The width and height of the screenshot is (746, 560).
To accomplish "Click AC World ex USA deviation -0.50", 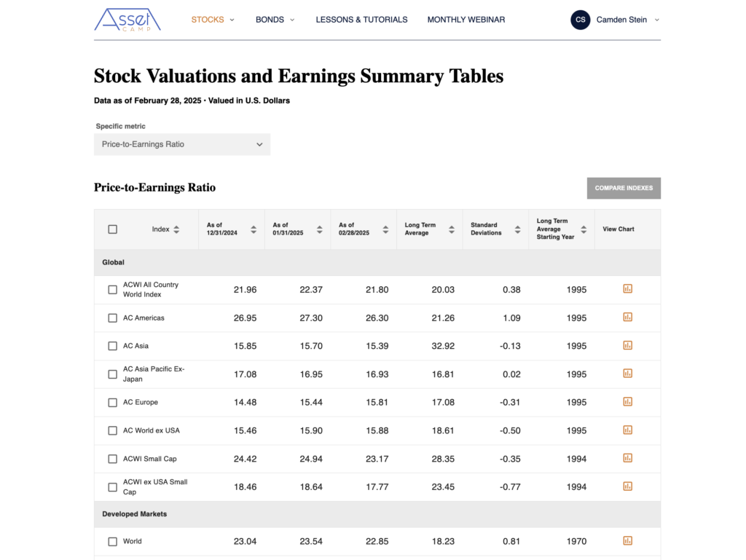I will coord(510,430).
